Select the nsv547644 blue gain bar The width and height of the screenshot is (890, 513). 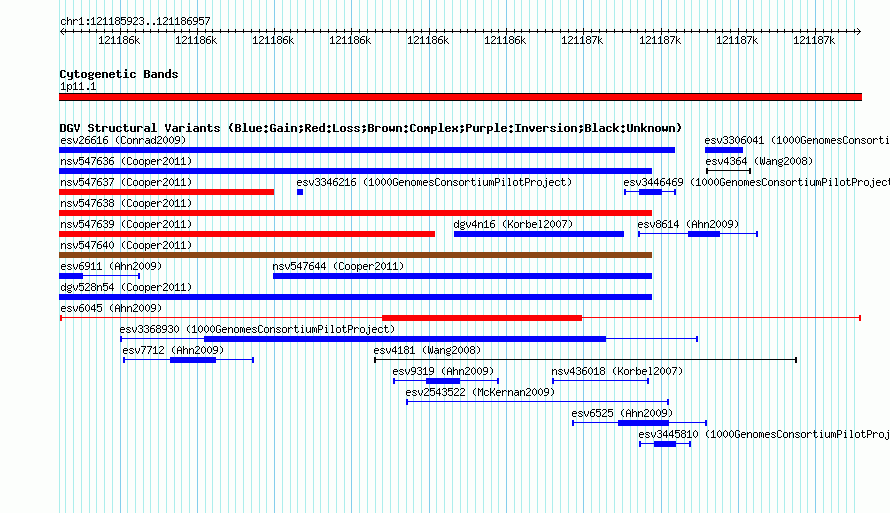tap(463, 276)
